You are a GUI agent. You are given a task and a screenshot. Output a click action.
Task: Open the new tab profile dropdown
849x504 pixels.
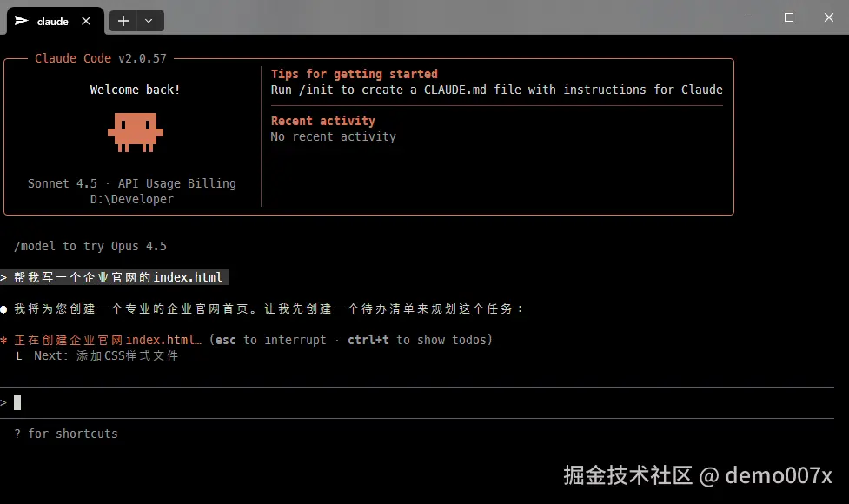149,21
